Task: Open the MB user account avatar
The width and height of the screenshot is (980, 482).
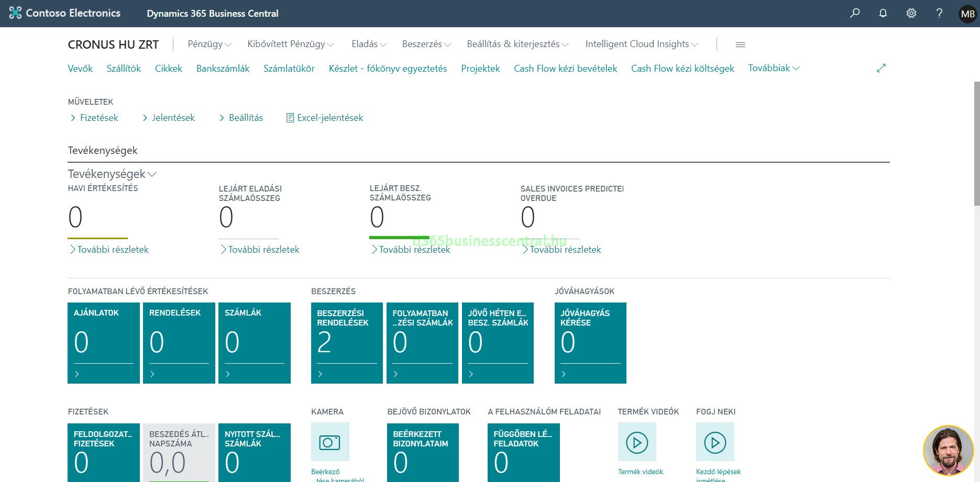Action: point(967,14)
